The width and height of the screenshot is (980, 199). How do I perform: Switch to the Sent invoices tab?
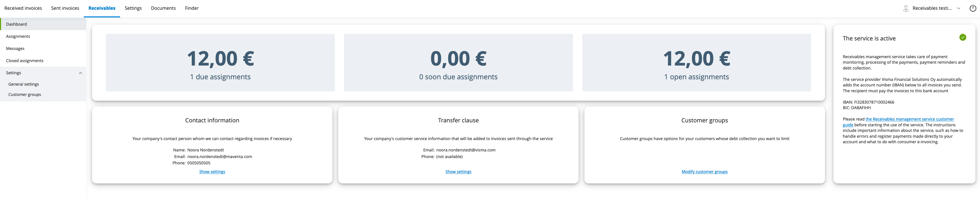point(65,8)
